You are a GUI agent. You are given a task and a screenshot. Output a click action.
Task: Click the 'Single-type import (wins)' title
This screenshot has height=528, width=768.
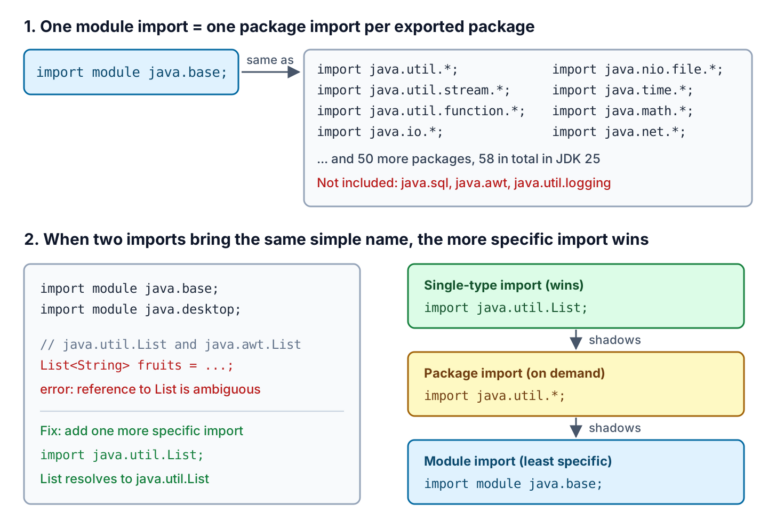[x=504, y=286]
